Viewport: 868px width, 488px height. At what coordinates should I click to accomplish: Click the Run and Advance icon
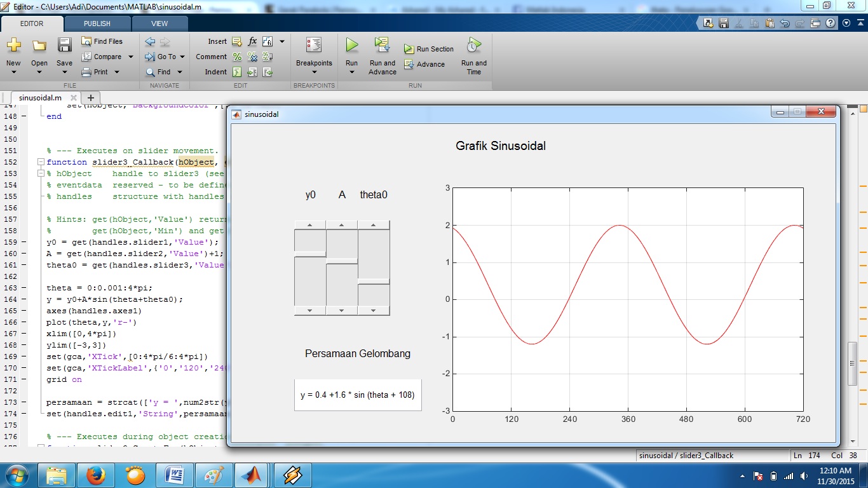[382, 46]
